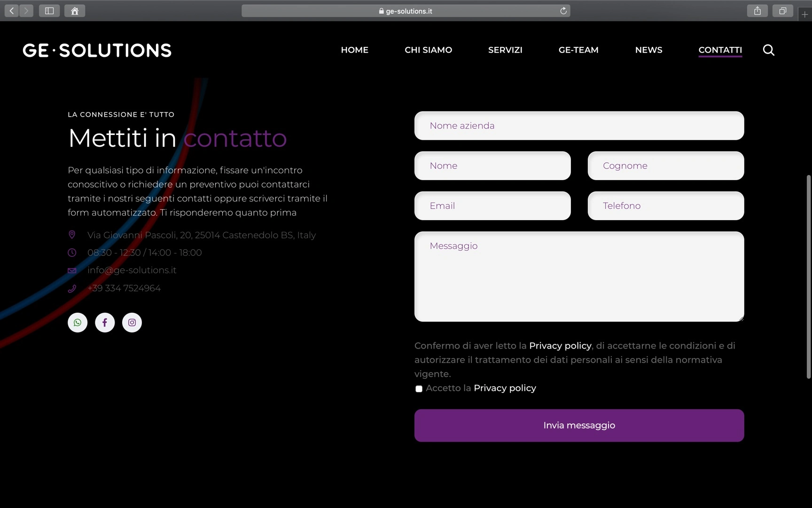This screenshot has width=812, height=508.
Task: Click the browser back arrow
Action: pyautogui.click(x=12, y=11)
